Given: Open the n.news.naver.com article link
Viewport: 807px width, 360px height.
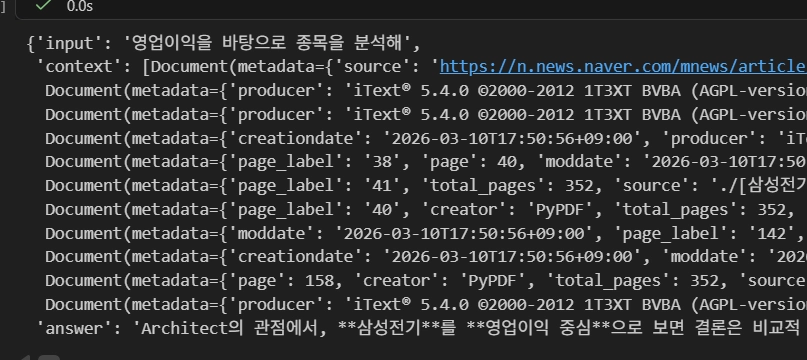Looking at the screenshot, I should [x=623, y=66].
